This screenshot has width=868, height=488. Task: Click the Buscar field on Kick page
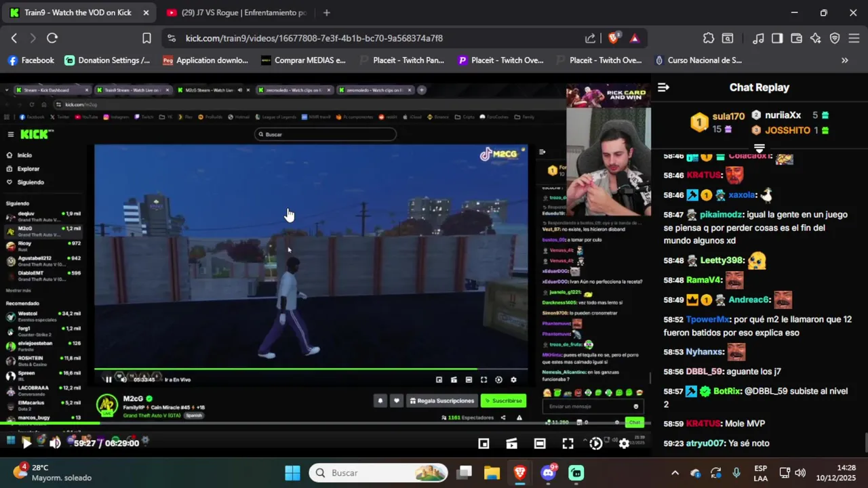[325, 134]
